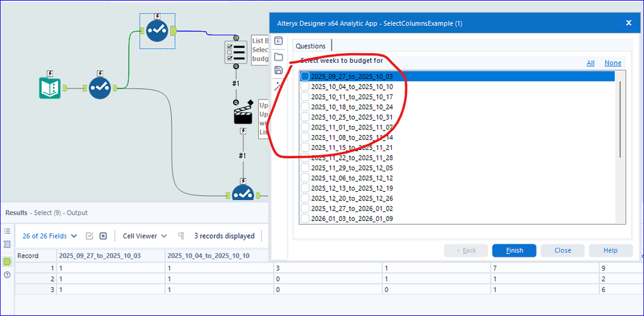Toggle the paragraph whitespace icon
The image size is (644, 316).
tap(181, 236)
